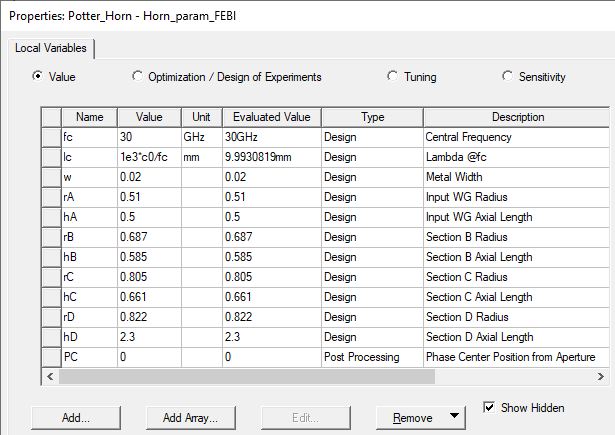Click the rA value cell '0.51'
The image size is (615, 435).
[149, 197]
